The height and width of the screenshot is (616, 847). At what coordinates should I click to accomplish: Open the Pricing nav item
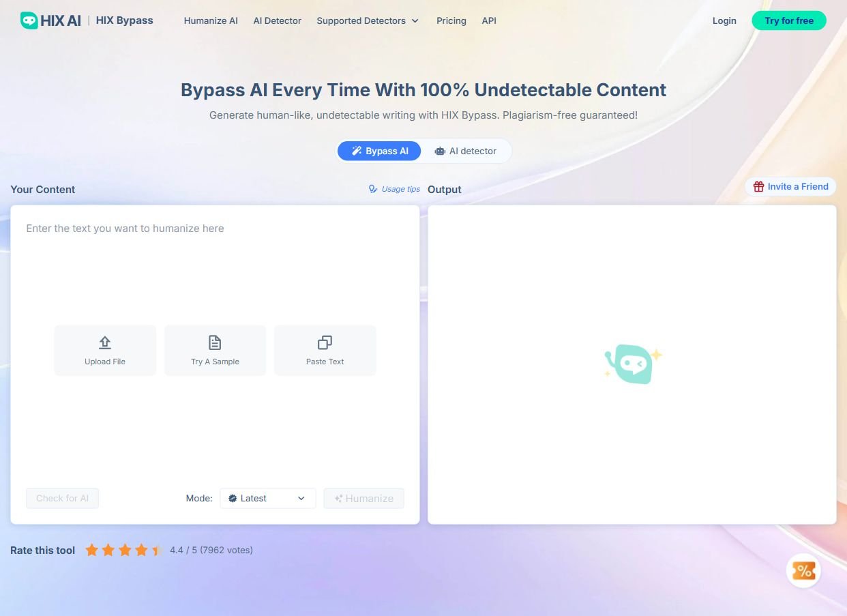[451, 20]
